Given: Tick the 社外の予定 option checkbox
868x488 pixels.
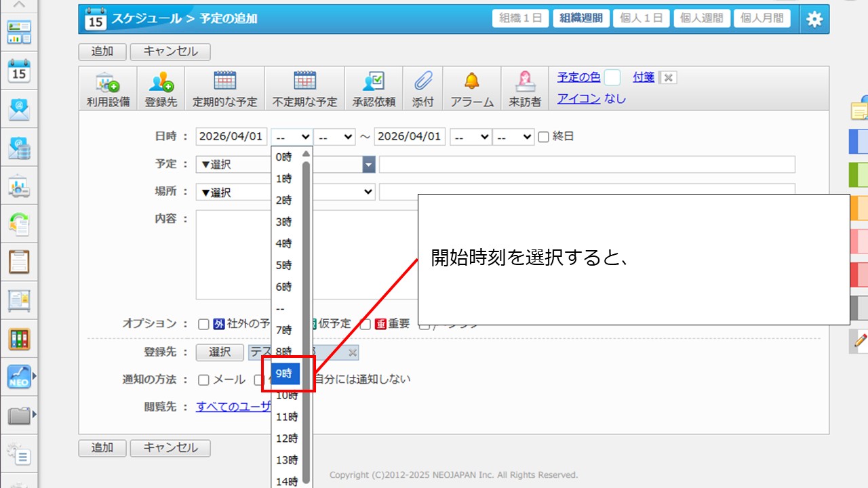Looking at the screenshot, I should coord(203,324).
